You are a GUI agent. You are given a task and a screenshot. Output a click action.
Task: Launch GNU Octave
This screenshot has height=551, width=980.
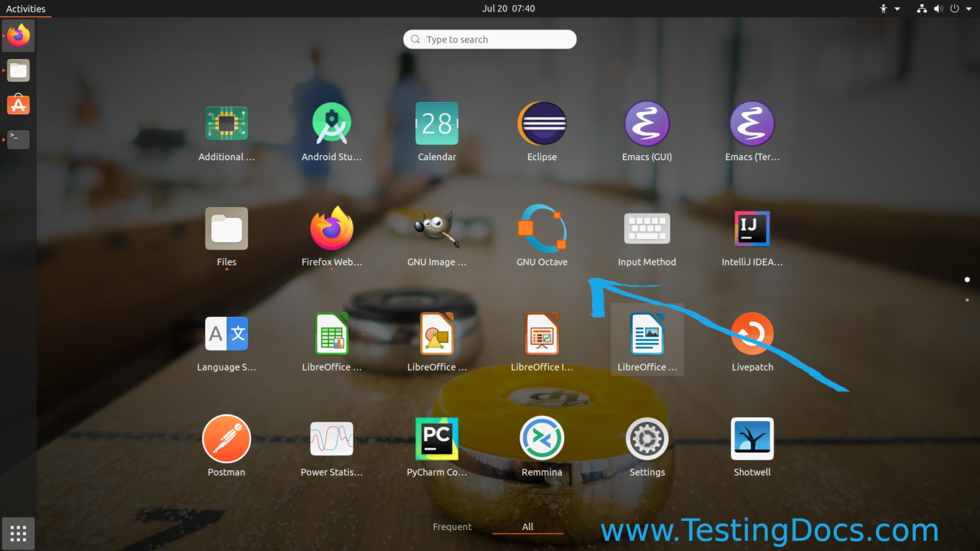pyautogui.click(x=542, y=228)
